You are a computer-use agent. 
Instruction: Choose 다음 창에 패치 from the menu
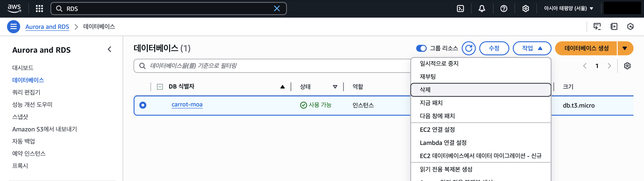(481, 116)
